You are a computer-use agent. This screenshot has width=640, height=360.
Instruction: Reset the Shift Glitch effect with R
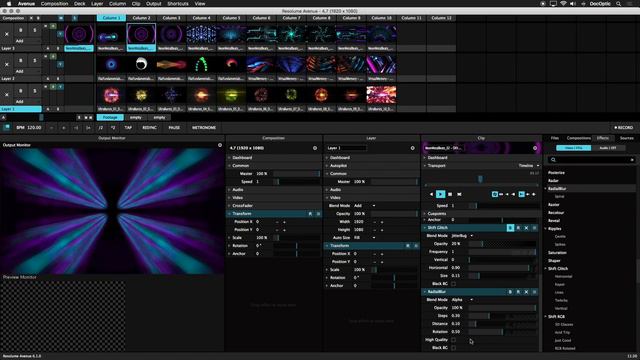pyautogui.click(x=518, y=228)
